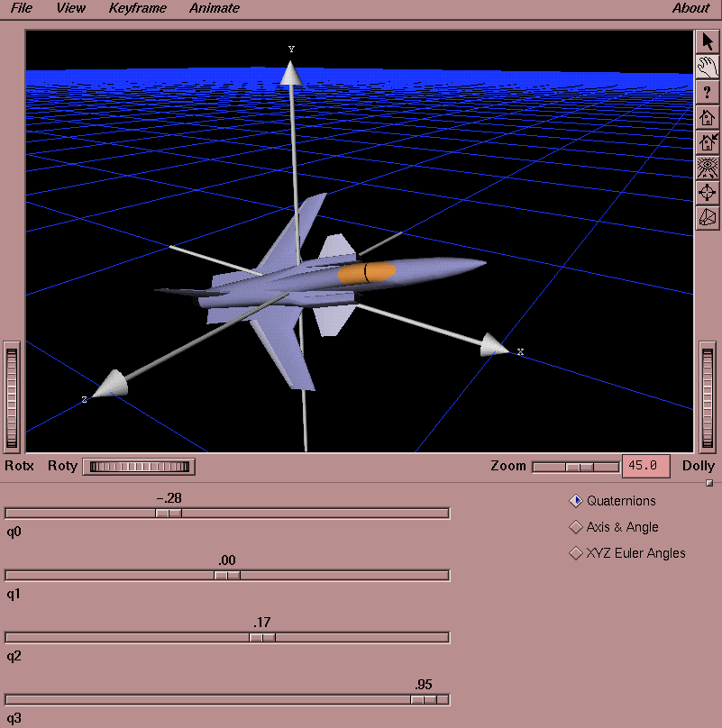The height and width of the screenshot is (728, 722).
Task: Click the Y axis arrow cone
Action: click(291, 73)
